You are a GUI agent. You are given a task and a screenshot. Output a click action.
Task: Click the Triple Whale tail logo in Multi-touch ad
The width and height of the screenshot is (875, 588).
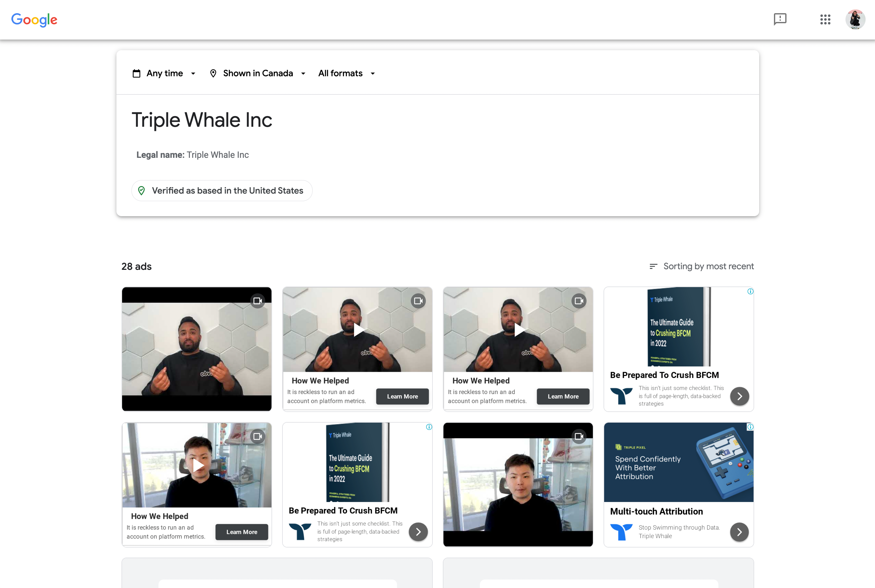tap(621, 532)
